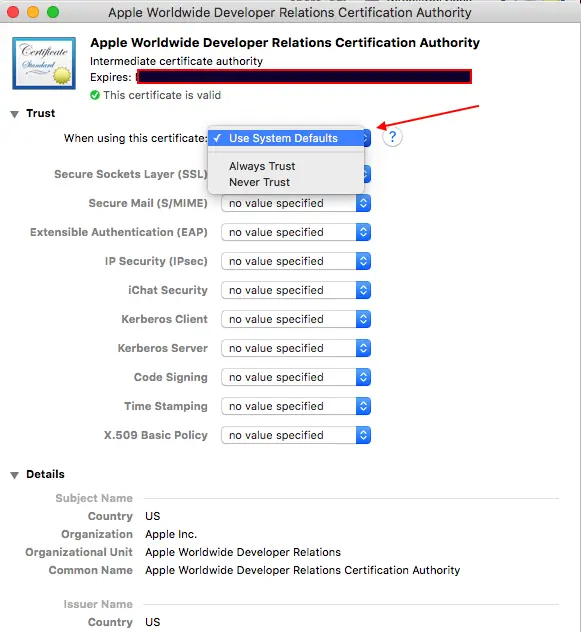Click 'This certificate is valid' text
The image size is (581, 632).
[162, 95]
